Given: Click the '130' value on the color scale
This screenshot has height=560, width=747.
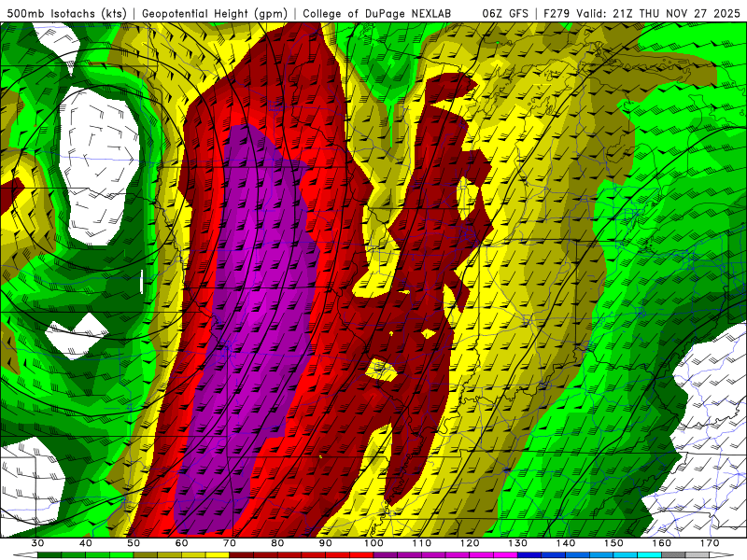Looking at the screenshot, I should [517, 543].
